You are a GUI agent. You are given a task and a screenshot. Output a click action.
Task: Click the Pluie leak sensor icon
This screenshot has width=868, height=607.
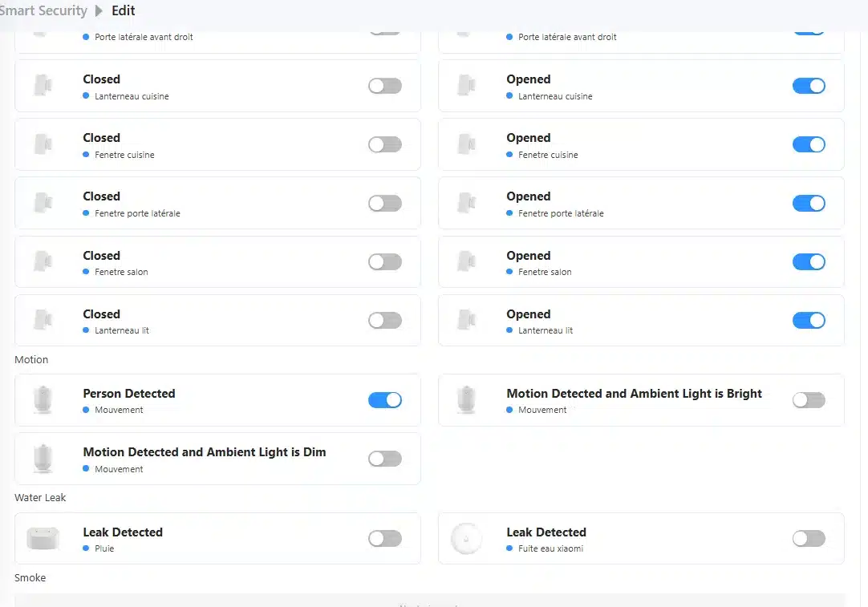(x=43, y=539)
